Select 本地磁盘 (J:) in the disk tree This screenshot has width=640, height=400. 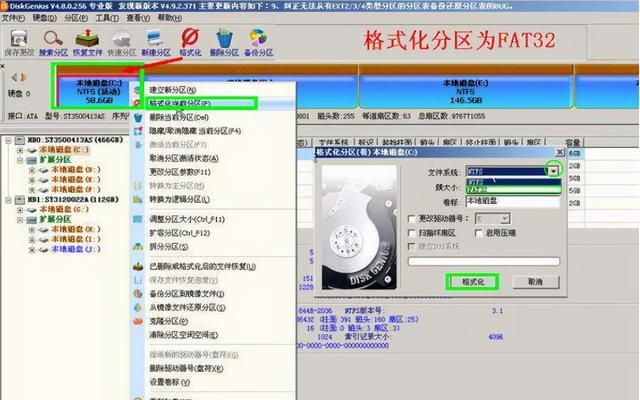coord(75,249)
